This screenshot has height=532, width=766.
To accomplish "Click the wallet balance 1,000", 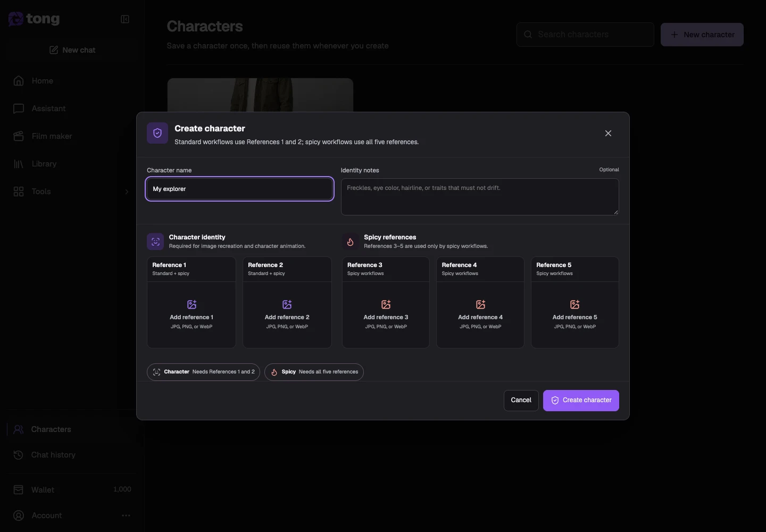I will 122,489.
